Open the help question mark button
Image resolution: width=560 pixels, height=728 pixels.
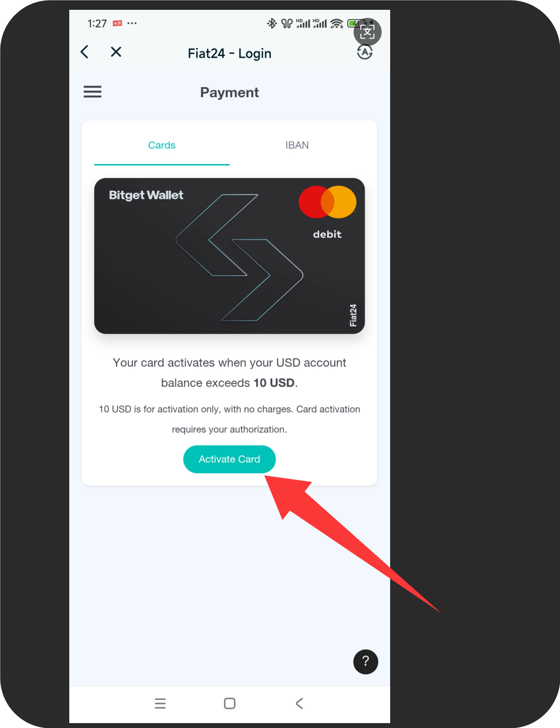click(366, 661)
